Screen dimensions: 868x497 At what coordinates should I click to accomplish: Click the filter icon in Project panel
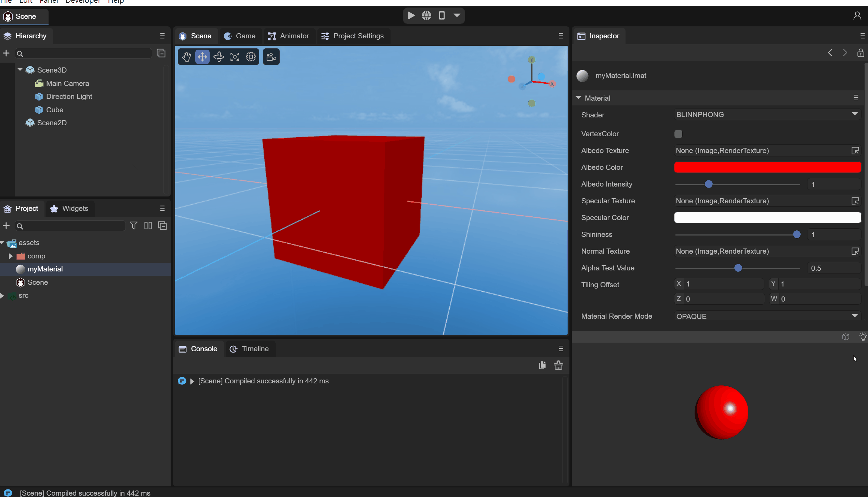134,226
